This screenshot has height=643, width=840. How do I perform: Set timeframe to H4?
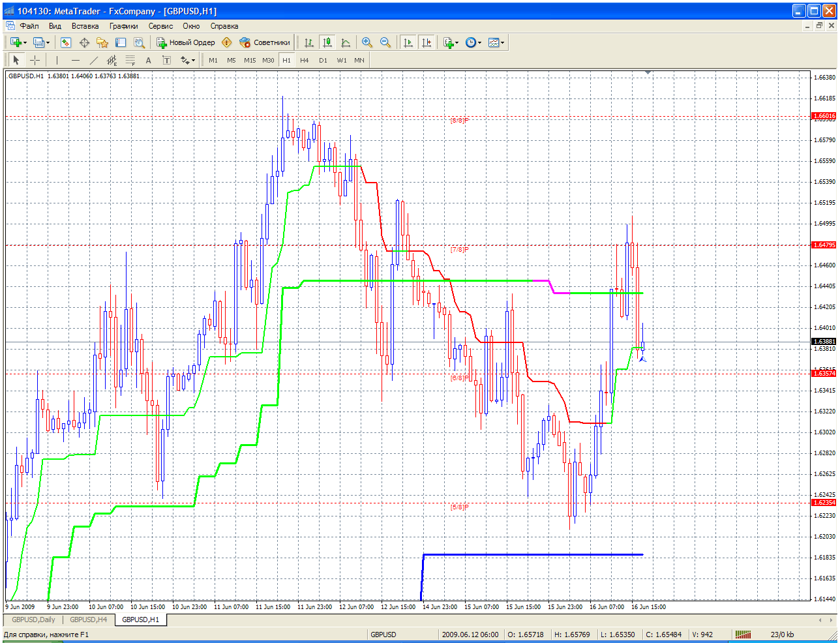click(305, 60)
